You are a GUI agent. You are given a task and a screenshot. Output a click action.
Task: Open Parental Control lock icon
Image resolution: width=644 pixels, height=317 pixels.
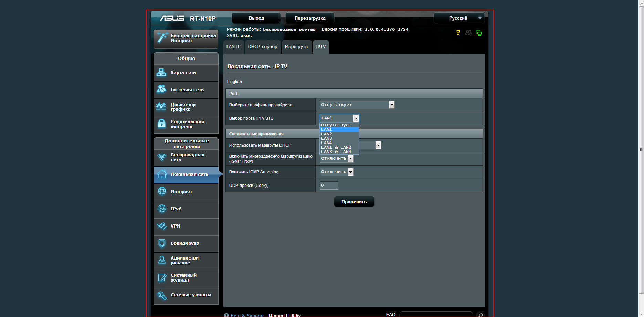coord(161,124)
